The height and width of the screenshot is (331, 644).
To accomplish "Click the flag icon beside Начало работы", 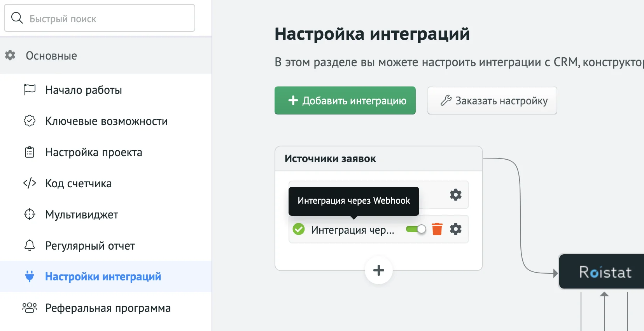I will tap(30, 90).
